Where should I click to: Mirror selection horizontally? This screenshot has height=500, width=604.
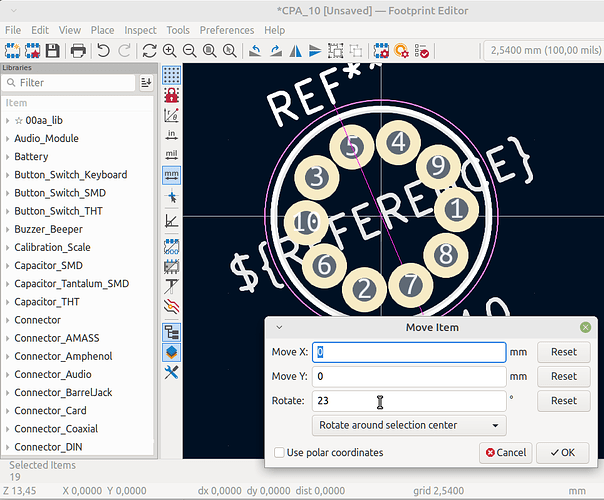[x=295, y=50]
